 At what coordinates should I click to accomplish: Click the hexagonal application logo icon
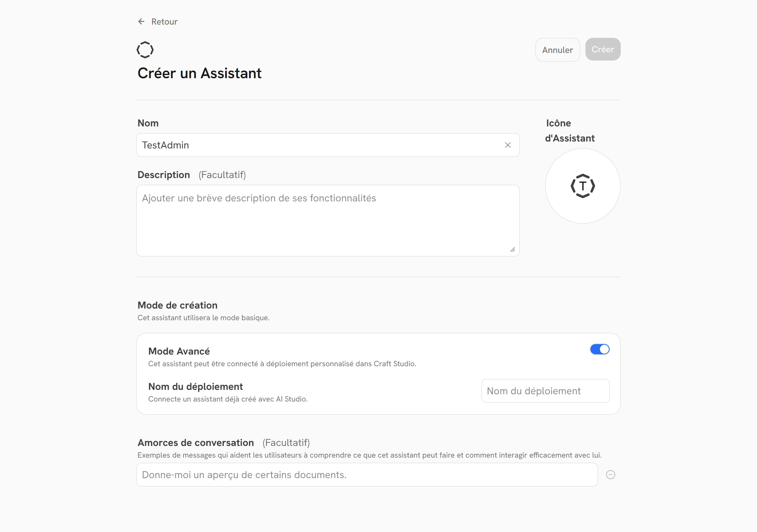click(x=145, y=49)
